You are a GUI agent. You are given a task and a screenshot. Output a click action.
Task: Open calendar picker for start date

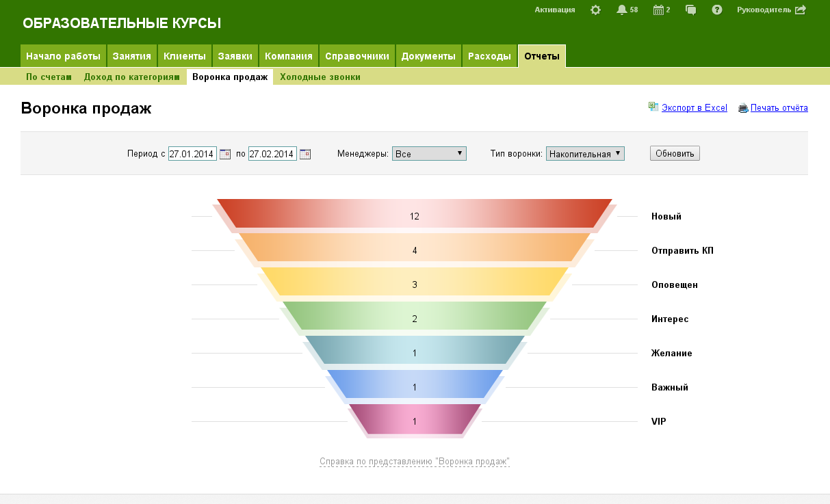click(x=225, y=154)
